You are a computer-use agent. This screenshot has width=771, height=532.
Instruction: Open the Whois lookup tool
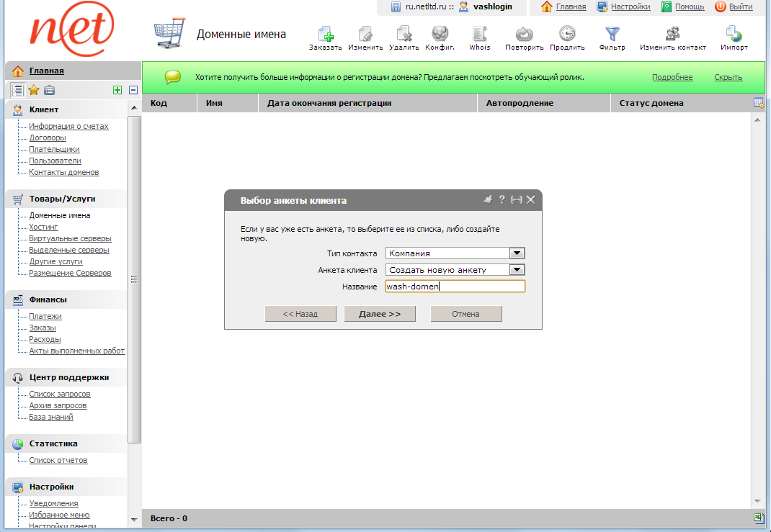pyautogui.click(x=479, y=34)
